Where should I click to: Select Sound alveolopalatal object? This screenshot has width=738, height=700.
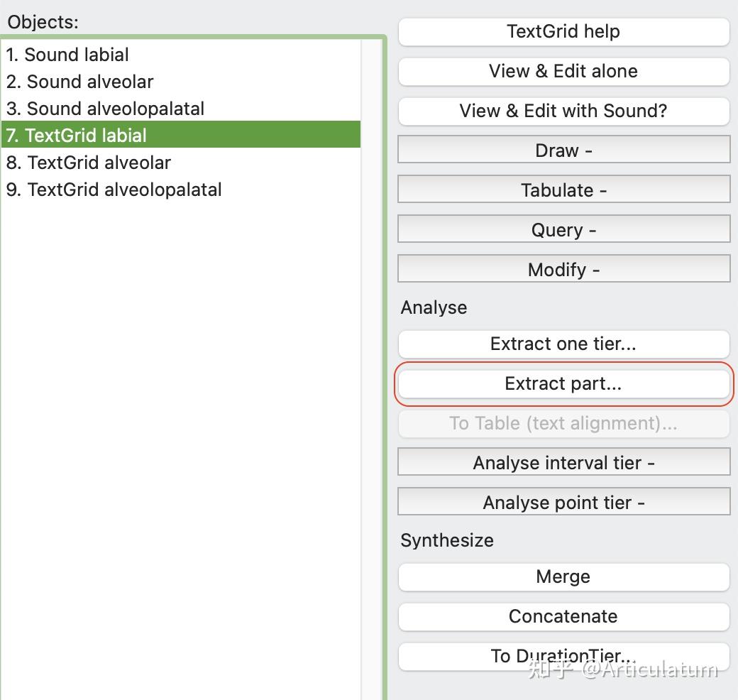[106, 109]
